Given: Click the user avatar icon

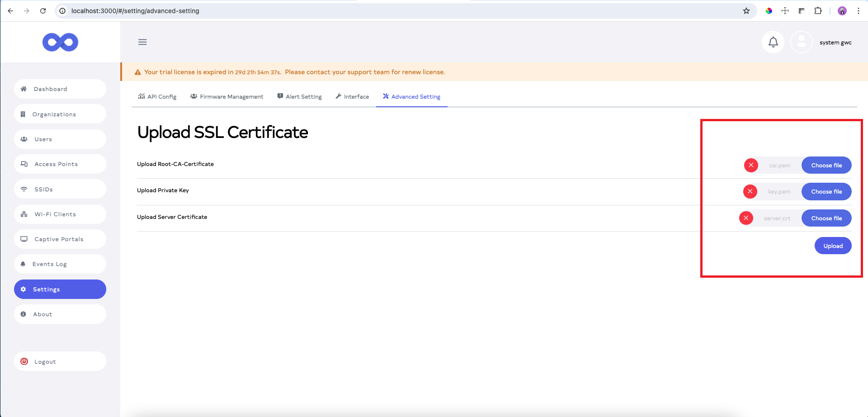Looking at the screenshot, I should coord(801,43).
